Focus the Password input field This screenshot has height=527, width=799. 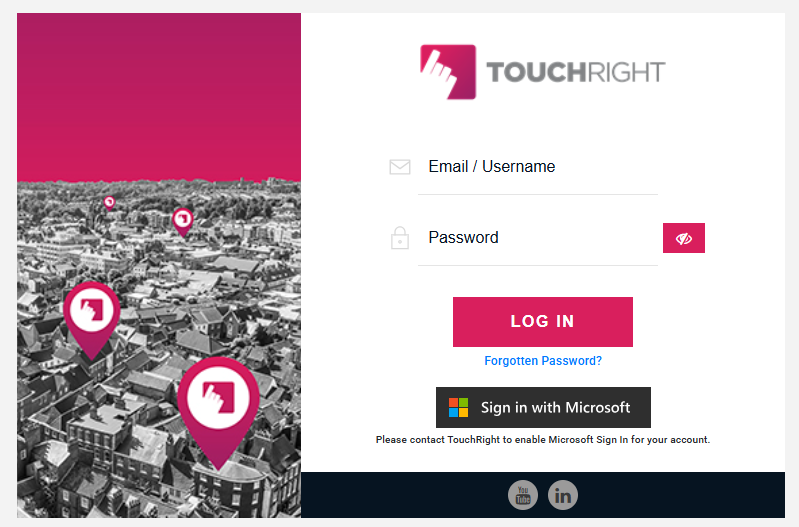click(x=538, y=238)
